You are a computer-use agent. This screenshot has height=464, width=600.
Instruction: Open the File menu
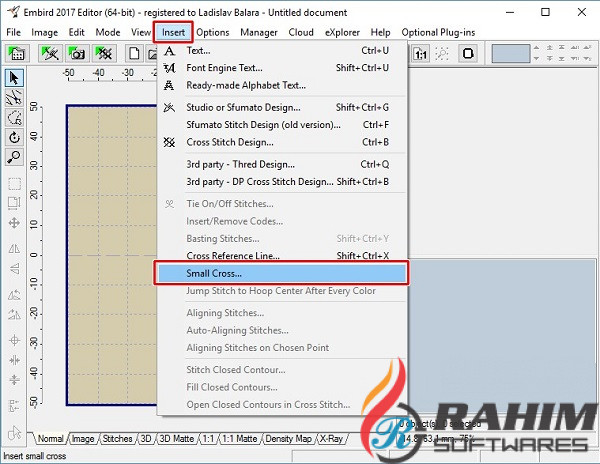(13, 33)
